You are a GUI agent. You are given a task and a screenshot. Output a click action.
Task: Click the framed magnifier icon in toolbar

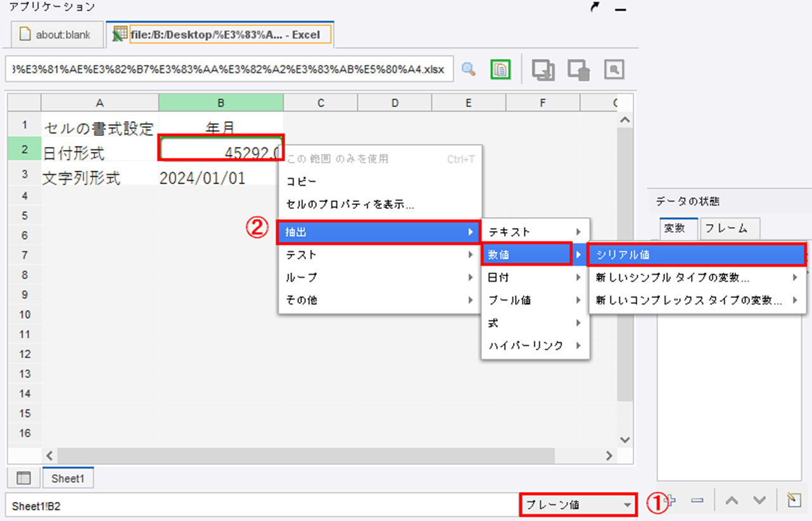click(614, 70)
